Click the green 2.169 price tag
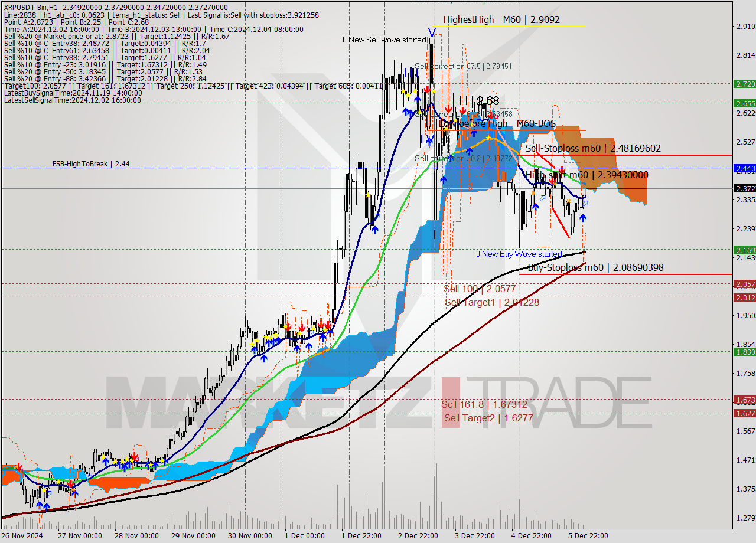This screenshot has height=543, width=756. click(x=744, y=250)
